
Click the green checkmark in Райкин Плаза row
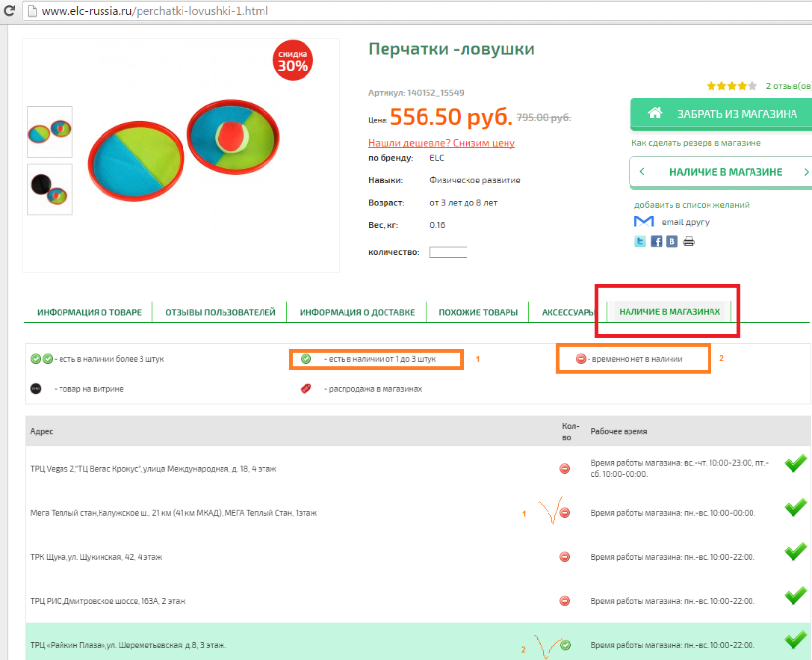pos(796,639)
